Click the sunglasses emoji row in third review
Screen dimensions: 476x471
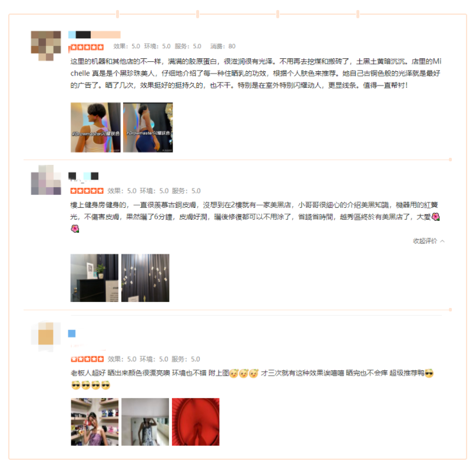[91, 386]
